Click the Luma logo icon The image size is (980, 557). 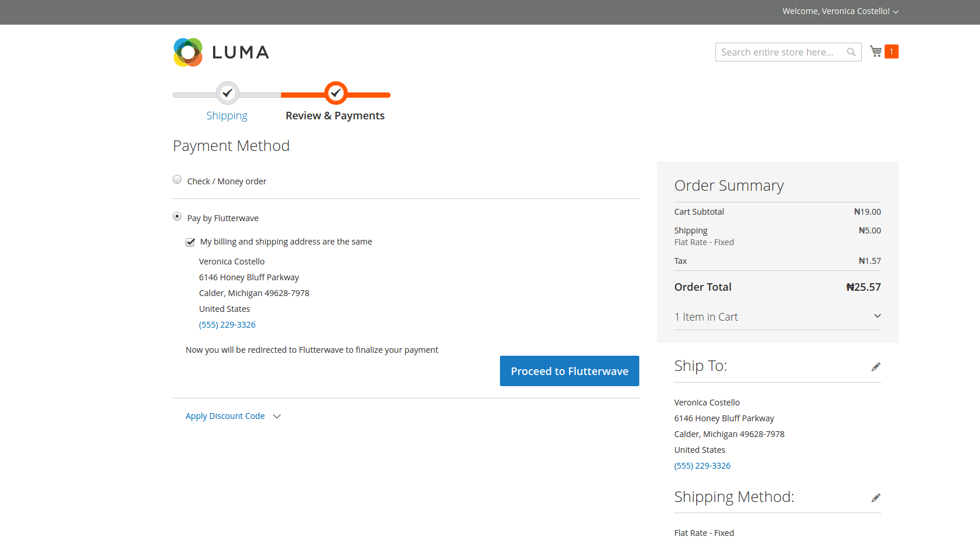point(188,53)
